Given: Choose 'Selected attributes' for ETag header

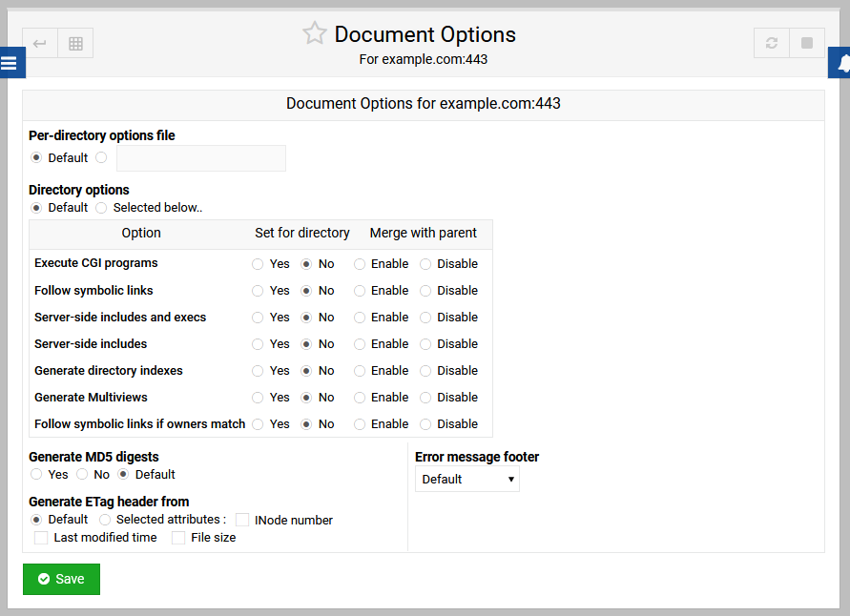Looking at the screenshot, I should click(x=105, y=520).
